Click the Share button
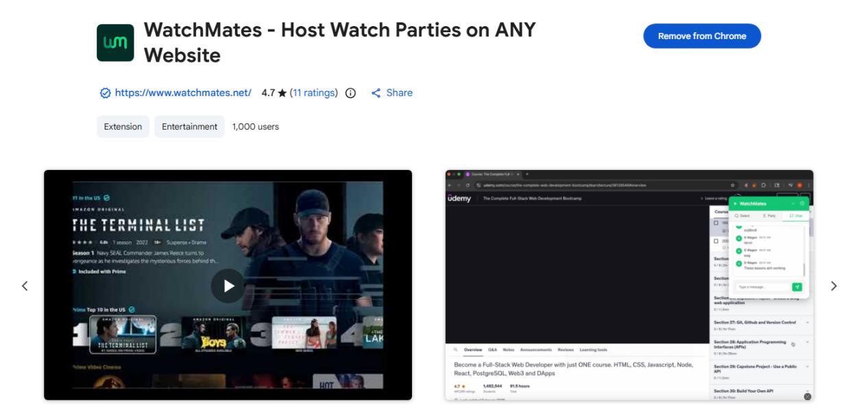 coord(391,93)
